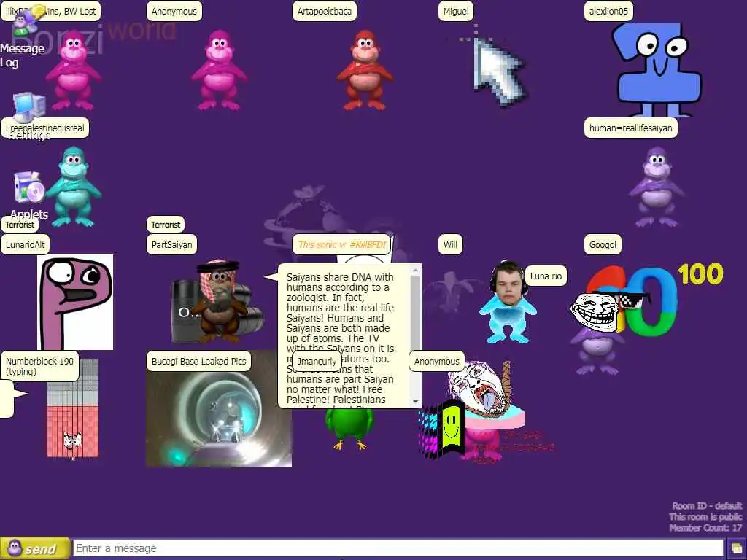Click the alexlion05 name tag
The width and height of the screenshot is (747, 560).
click(608, 11)
